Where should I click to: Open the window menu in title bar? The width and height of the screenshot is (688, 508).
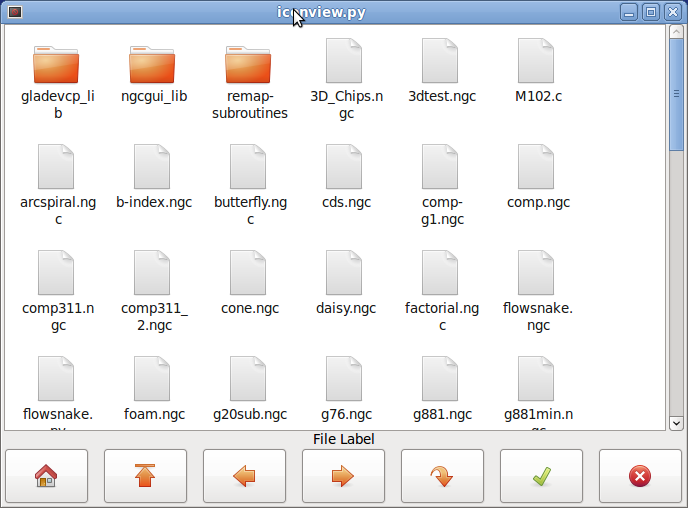16,12
